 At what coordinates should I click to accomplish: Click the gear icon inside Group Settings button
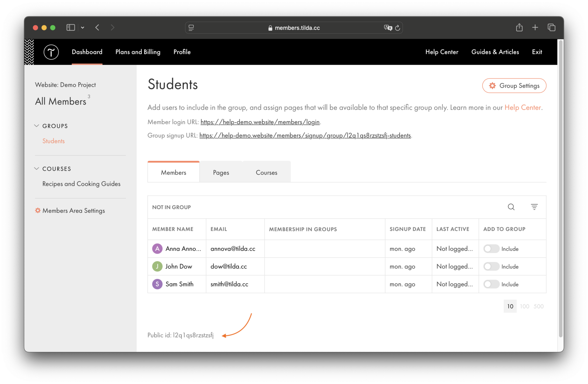click(x=492, y=85)
